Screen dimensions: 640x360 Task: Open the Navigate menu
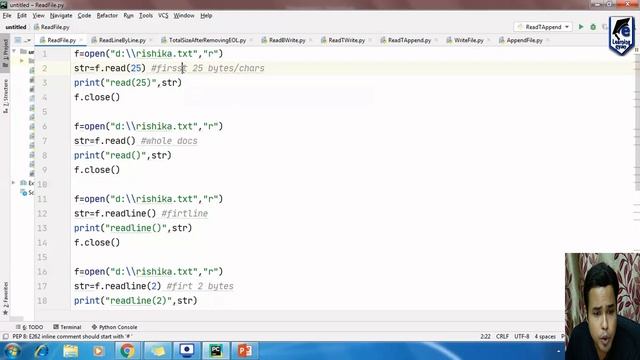coord(61,16)
